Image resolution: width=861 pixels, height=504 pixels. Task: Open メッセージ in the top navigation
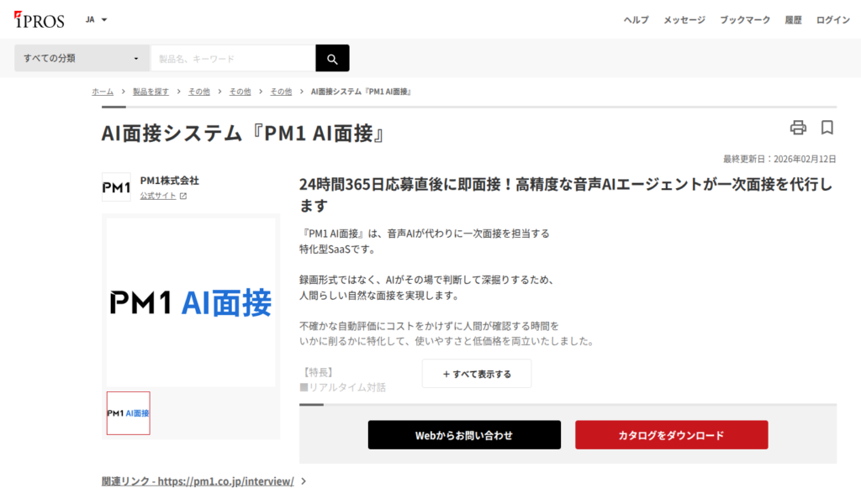point(684,20)
